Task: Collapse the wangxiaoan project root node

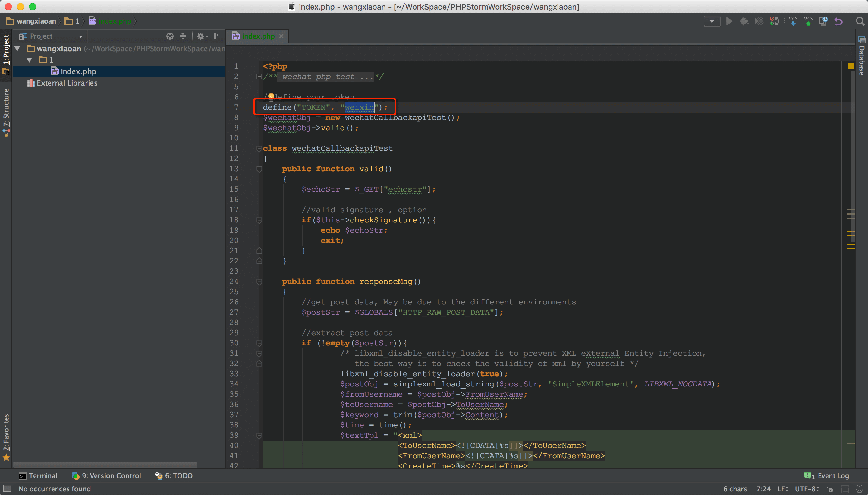Action: pyautogui.click(x=17, y=49)
